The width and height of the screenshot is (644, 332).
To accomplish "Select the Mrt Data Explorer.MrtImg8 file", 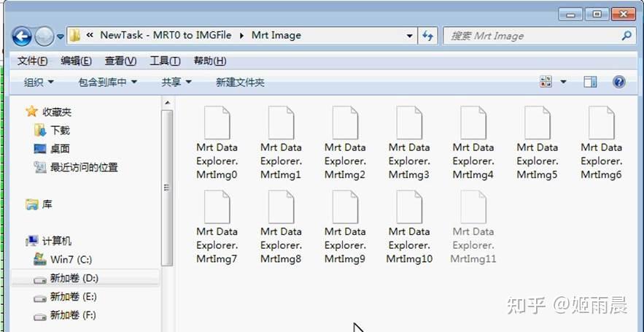I will point(281,227).
